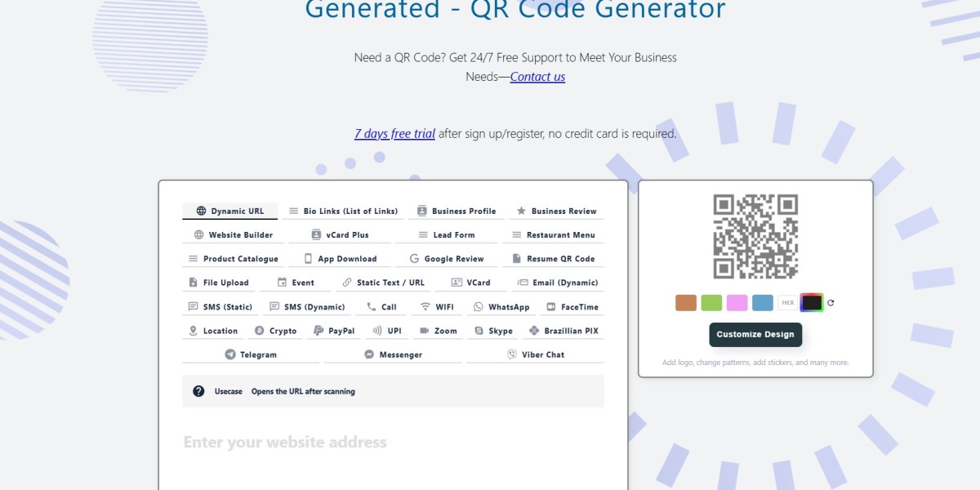Click the PayPal logo icon
Image resolution: width=980 pixels, height=490 pixels.
pos(318,331)
